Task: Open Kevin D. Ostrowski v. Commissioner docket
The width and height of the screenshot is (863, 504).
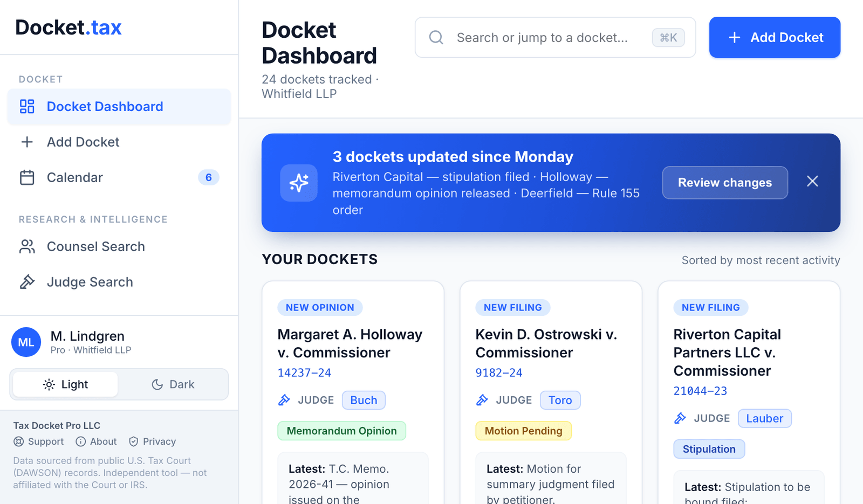Action: pos(546,344)
